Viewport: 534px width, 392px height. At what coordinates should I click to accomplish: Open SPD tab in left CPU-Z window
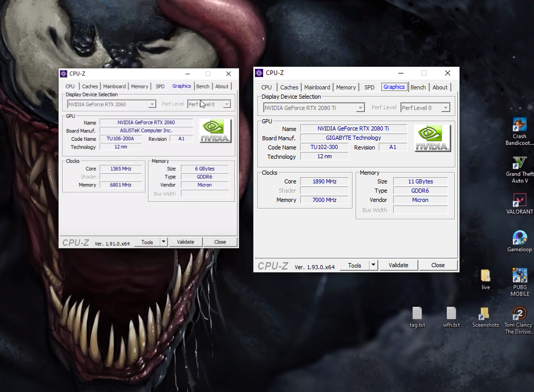tap(160, 86)
